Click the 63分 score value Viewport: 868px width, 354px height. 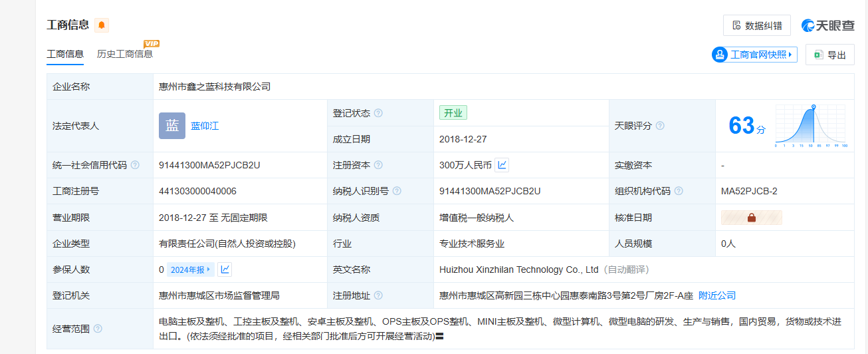[x=747, y=126]
